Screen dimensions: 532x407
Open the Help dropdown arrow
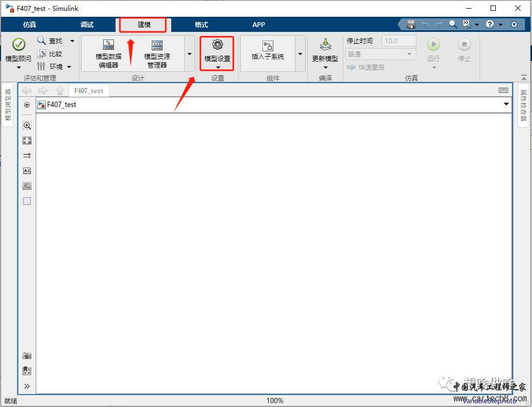pyautogui.click(x=501, y=24)
